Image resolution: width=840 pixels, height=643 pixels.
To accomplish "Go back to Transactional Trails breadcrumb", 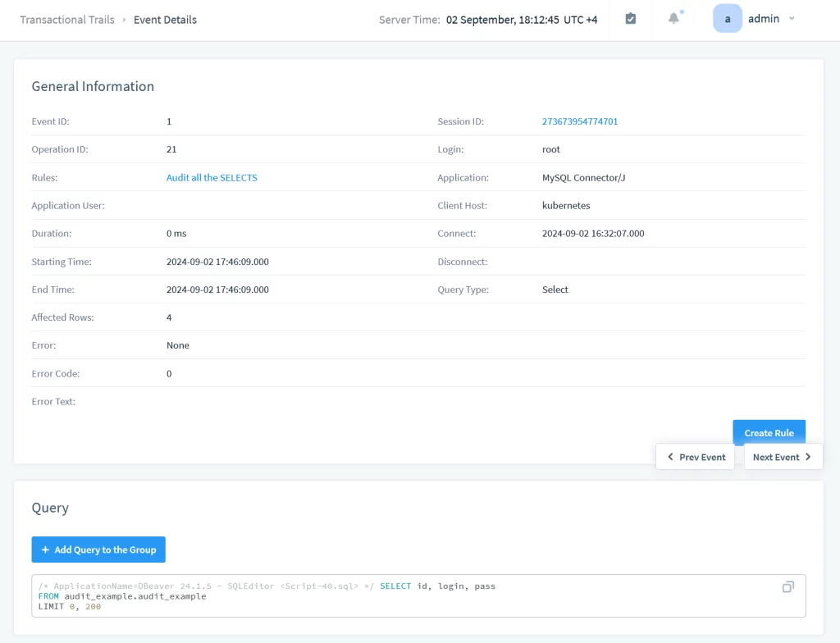I will 67,20.
